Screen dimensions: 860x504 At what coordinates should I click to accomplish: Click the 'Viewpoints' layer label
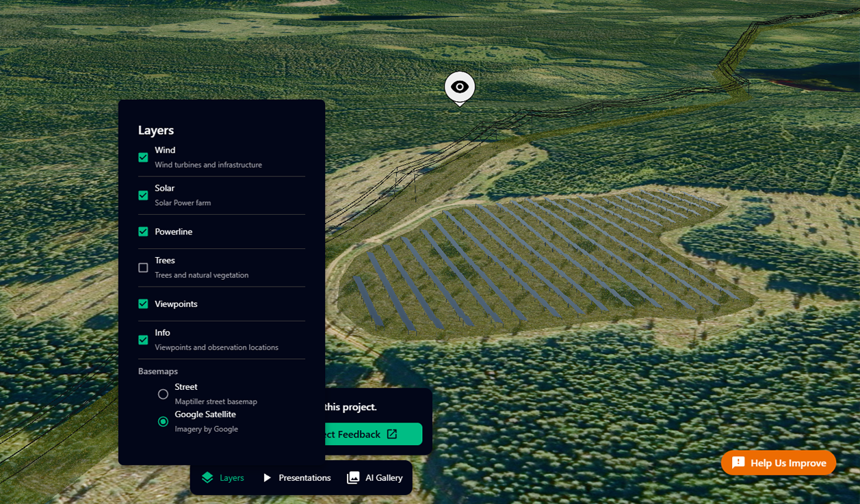point(177,304)
